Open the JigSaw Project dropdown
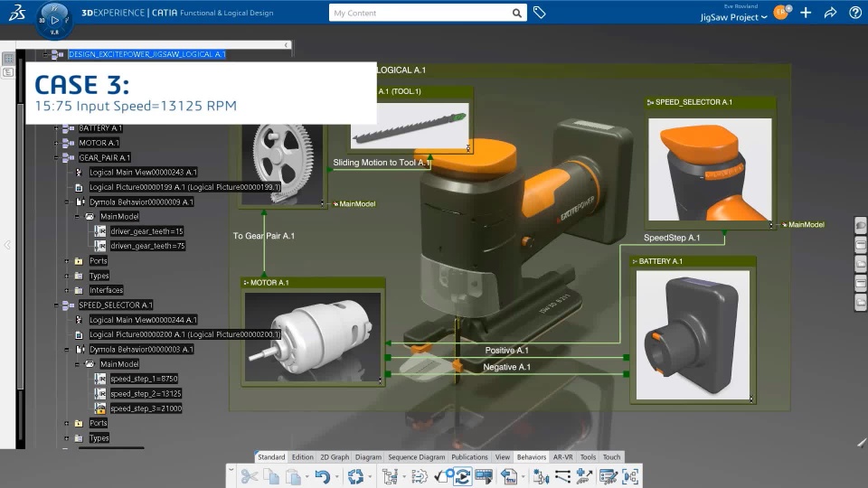This screenshot has height=488, width=868. (733, 17)
